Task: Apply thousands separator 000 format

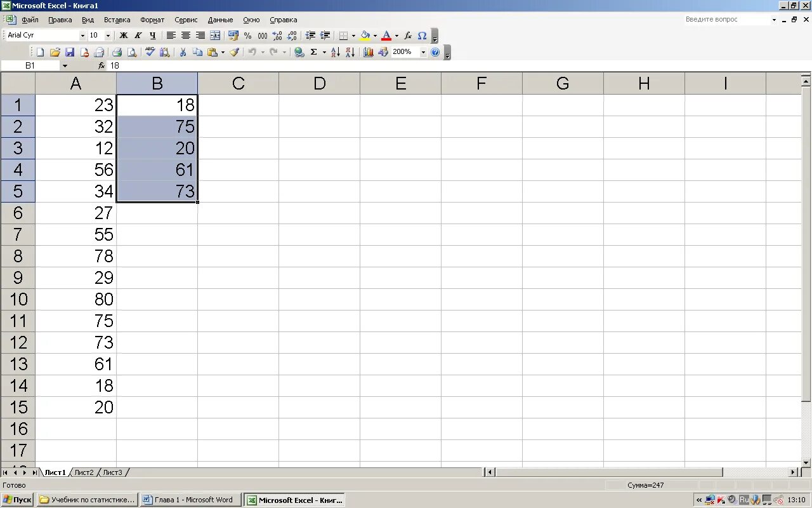Action: [x=262, y=36]
